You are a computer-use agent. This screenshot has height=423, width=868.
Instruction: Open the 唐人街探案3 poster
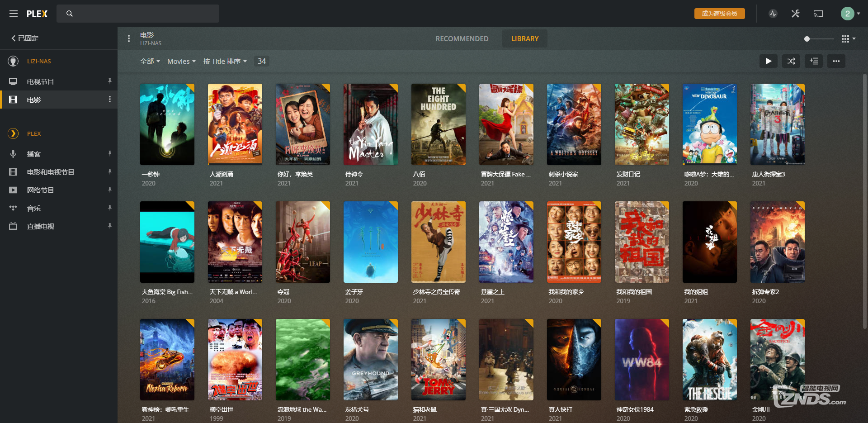point(778,124)
